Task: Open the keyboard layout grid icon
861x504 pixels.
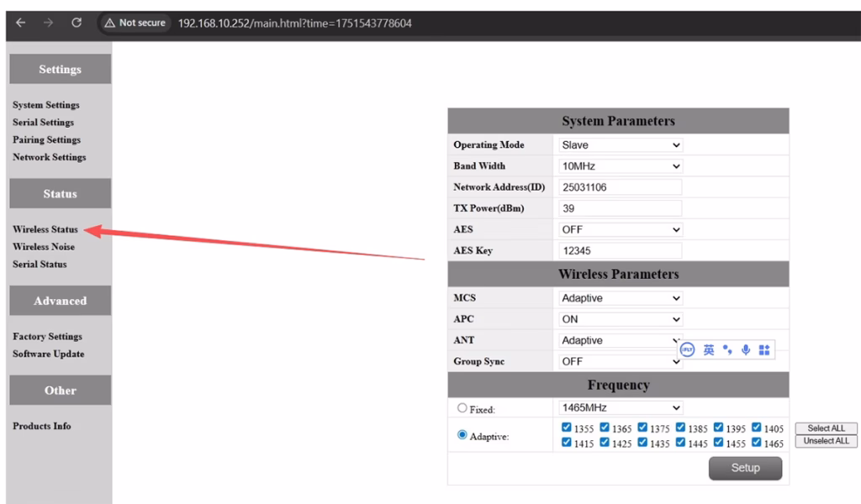Action: [763, 349]
